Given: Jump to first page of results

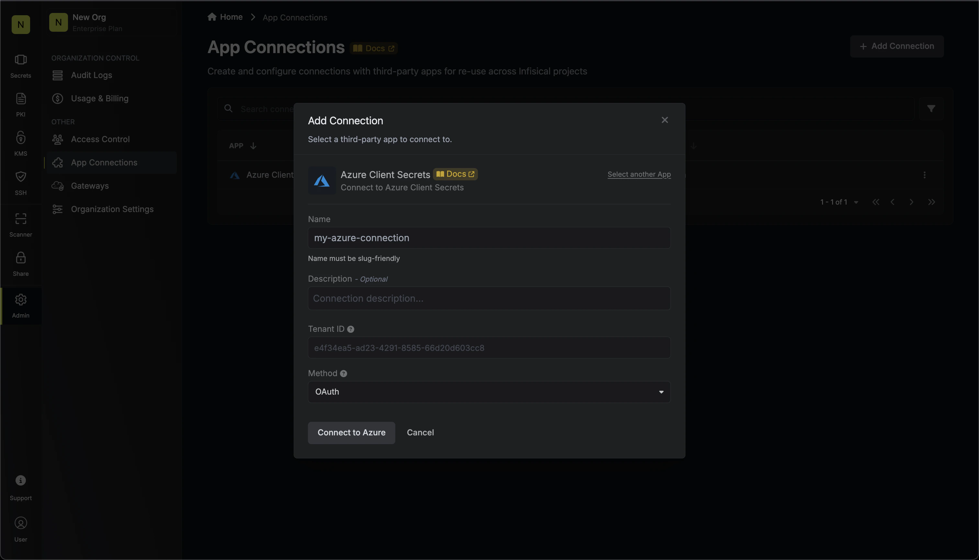Looking at the screenshot, I should point(875,202).
